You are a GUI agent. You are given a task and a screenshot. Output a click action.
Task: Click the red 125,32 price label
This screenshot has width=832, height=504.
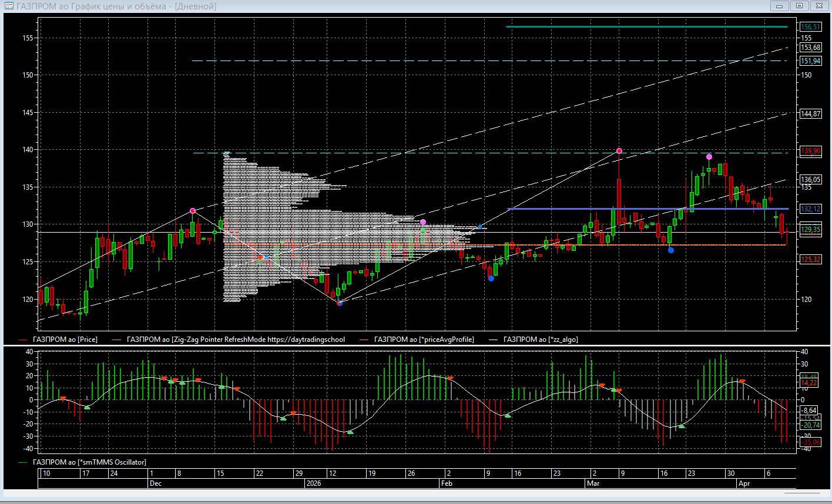pos(810,260)
